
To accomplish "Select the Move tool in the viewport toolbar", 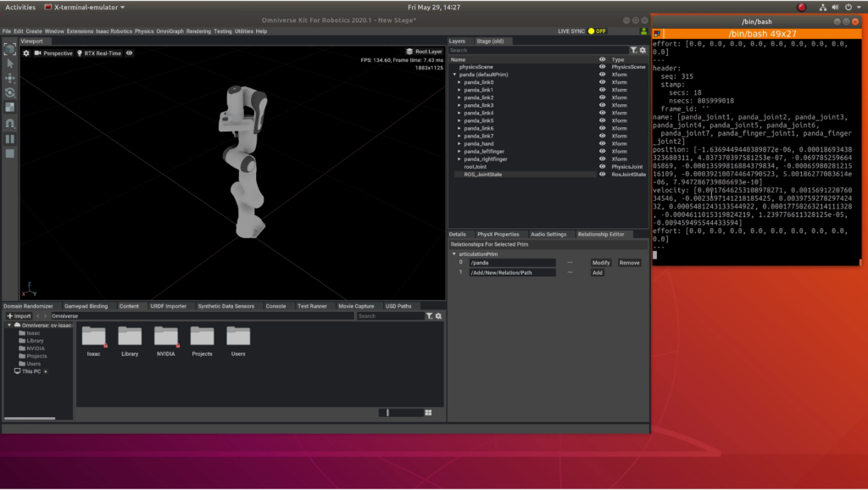I will point(9,79).
